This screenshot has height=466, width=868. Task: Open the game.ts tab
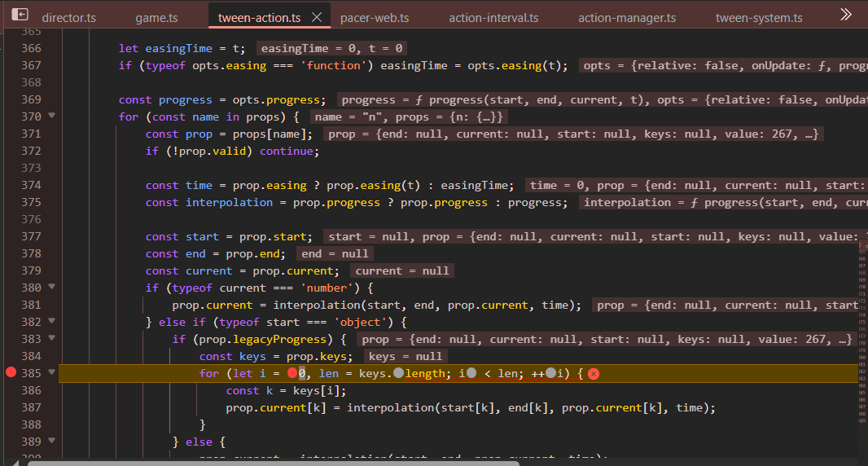point(156,18)
